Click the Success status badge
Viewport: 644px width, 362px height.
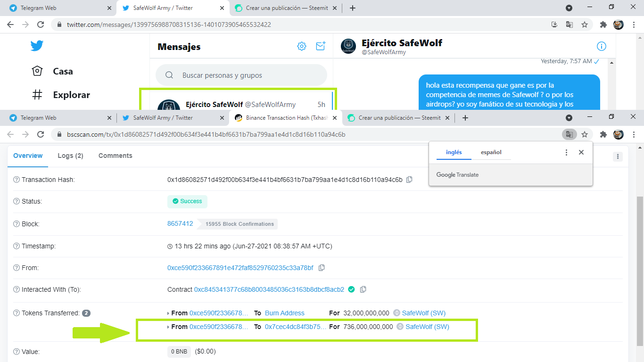(x=187, y=201)
